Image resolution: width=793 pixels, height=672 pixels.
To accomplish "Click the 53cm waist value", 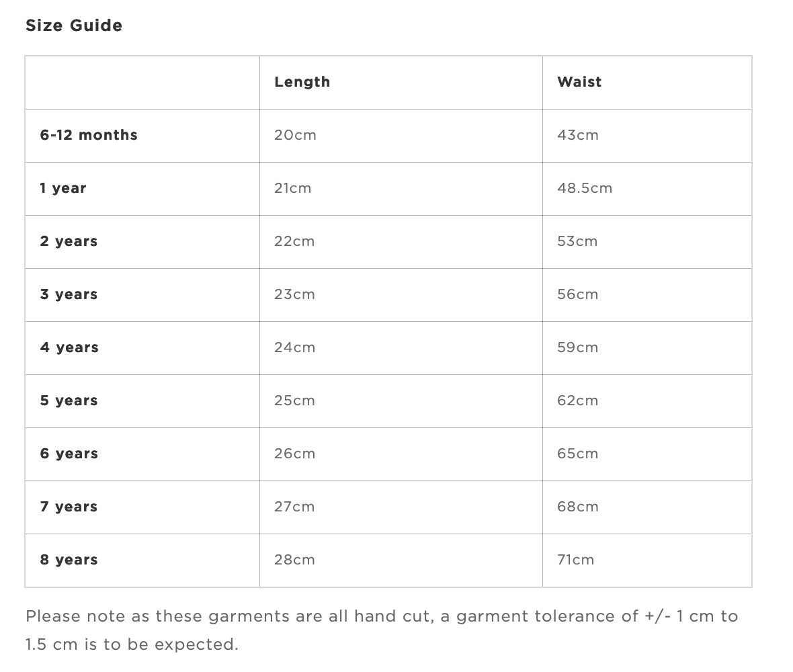I will (577, 241).
